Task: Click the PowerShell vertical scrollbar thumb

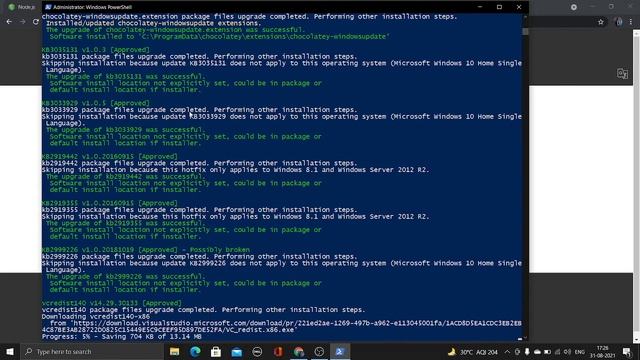Action: (x=525, y=31)
